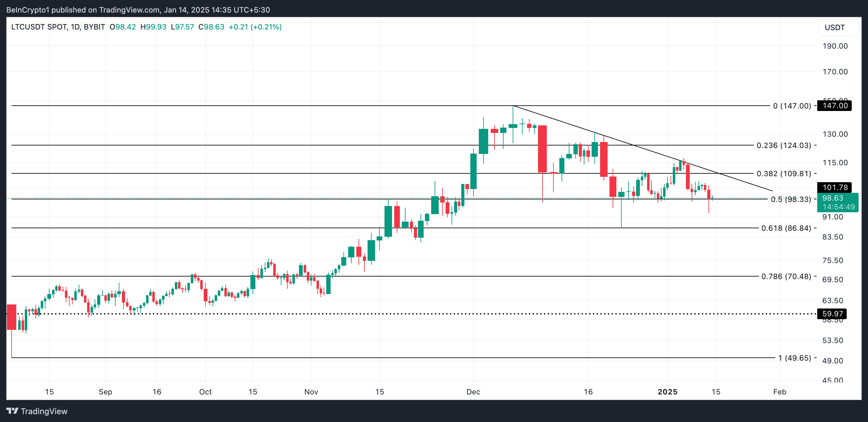The image size is (868, 422).
Task: Click the BeInCrypto1 published header text
Action: point(138,10)
